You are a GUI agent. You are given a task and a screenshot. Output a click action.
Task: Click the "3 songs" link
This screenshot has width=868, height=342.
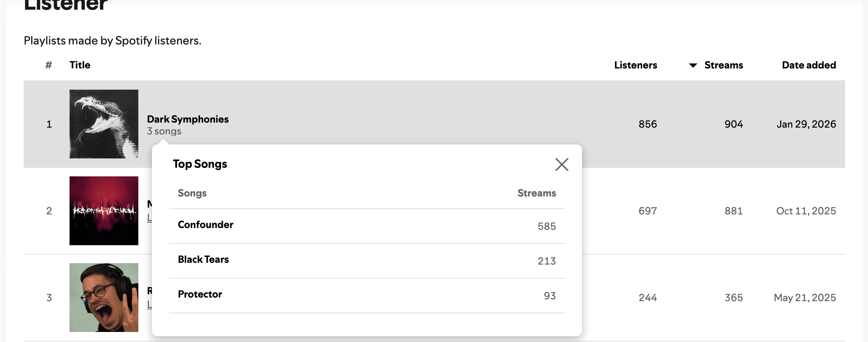click(x=164, y=131)
